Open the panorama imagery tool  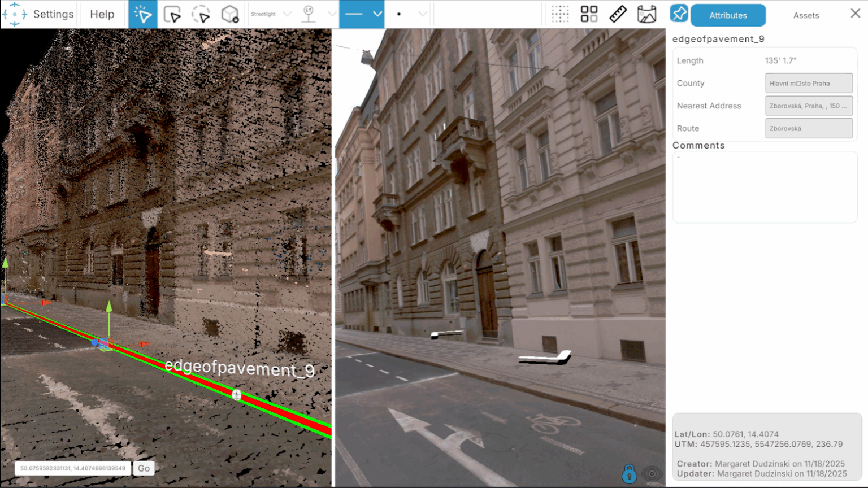point(646,14)
